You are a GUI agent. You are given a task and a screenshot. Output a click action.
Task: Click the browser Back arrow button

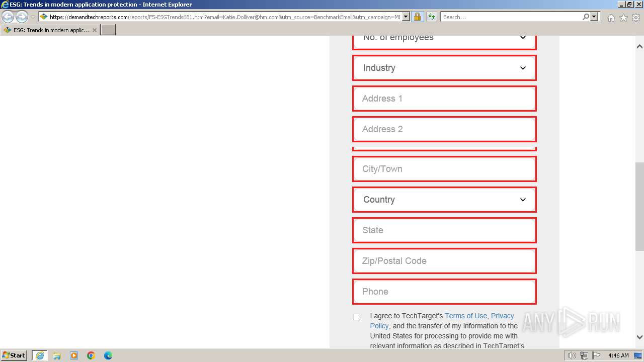[x=8, y=17]
